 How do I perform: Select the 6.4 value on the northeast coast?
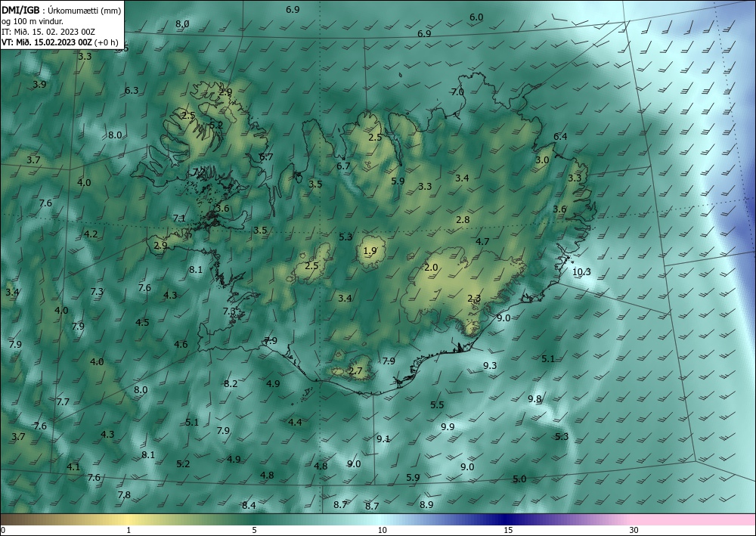[560, 137]
